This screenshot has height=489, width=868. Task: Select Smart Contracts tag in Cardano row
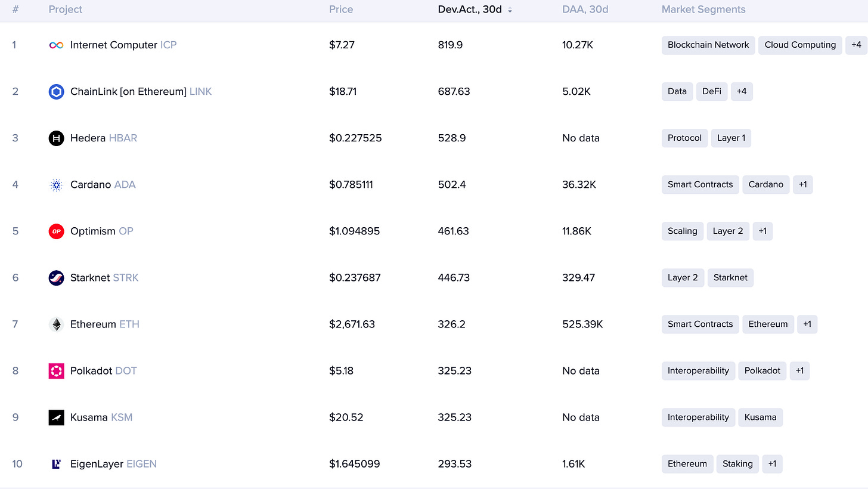click(x=700, y=185)
